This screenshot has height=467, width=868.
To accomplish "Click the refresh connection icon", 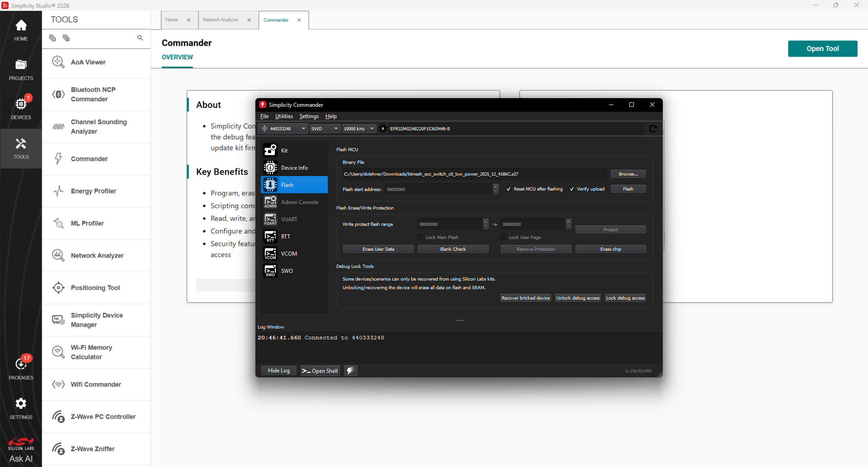I will [653, 129].
